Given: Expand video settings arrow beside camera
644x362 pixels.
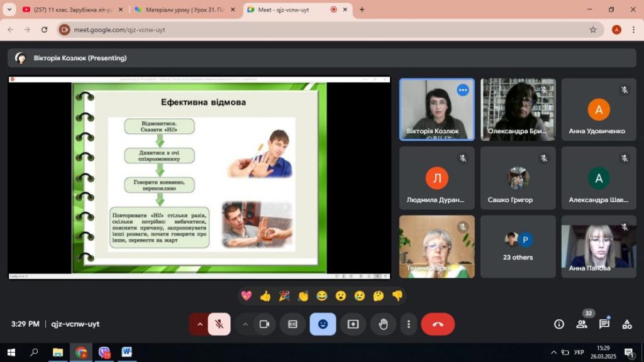Looking at the screenshot, I should point(245,324).
